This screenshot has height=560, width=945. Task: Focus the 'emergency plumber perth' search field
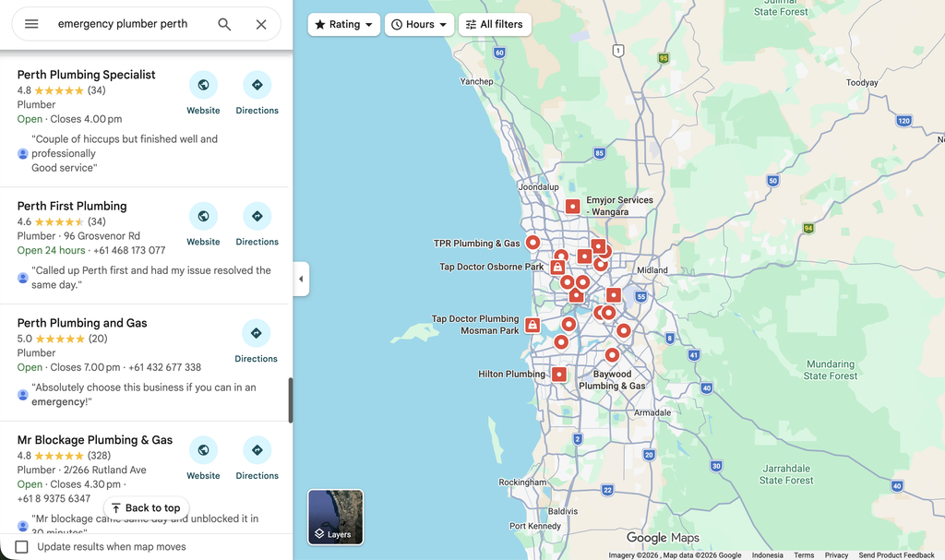pyautogui.click(x=123, y=24)
